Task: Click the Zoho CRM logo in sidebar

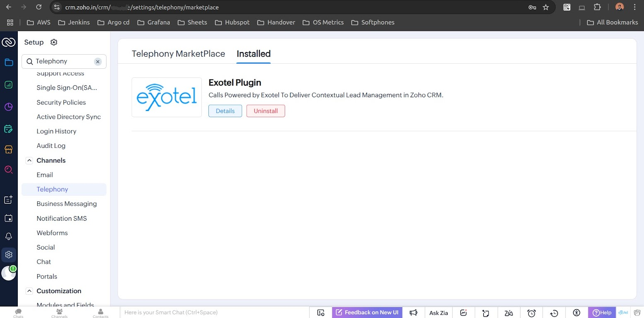Action: coord(9,42)
